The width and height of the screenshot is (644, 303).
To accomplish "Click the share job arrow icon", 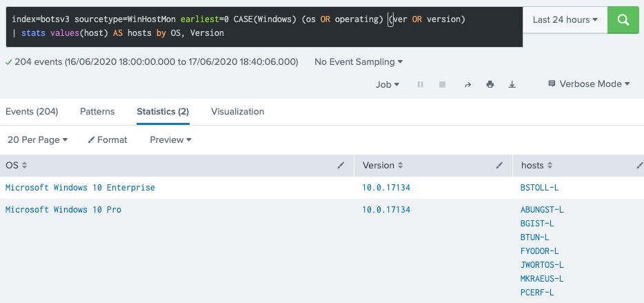I will 467,84.
